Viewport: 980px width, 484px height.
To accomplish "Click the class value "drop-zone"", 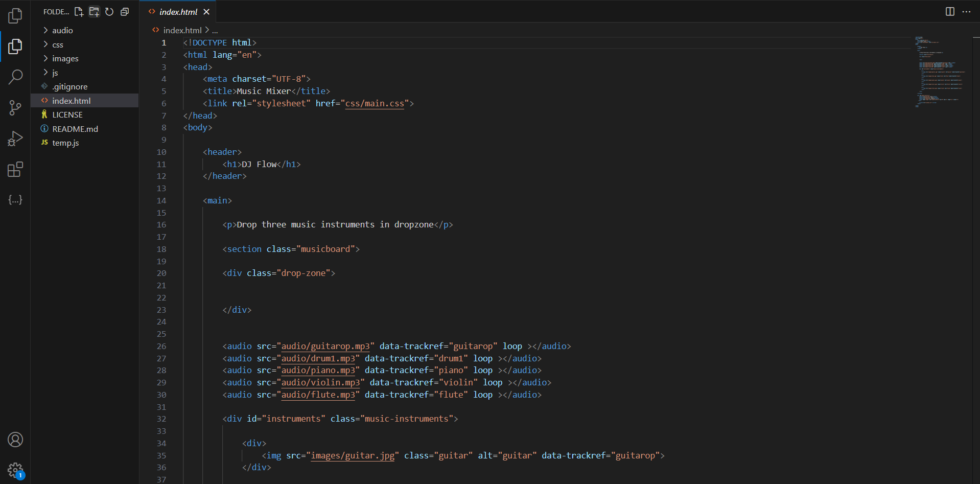I will click(x=304, y=273).
